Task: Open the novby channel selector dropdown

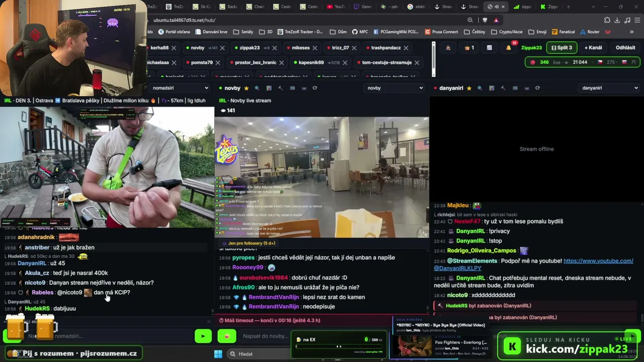Action: click(x=395, y=88)
